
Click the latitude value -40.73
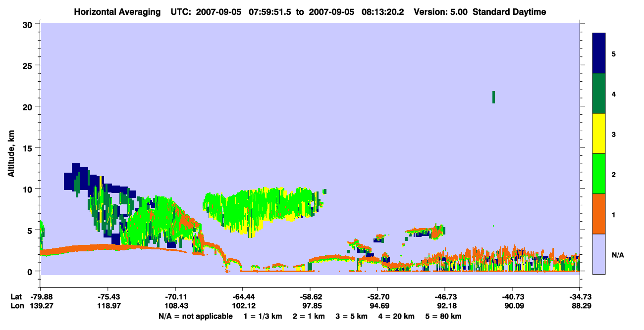[x=512, y=296]
